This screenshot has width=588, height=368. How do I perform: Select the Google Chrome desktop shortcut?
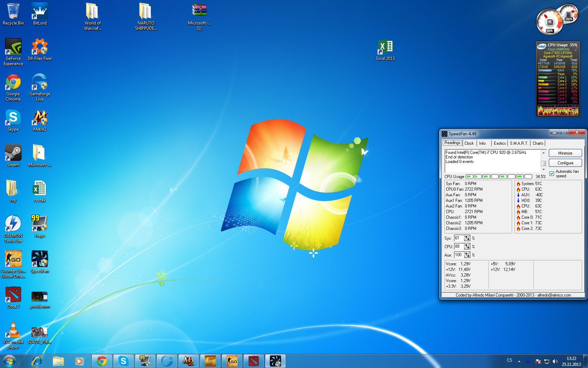coord(13,87)
